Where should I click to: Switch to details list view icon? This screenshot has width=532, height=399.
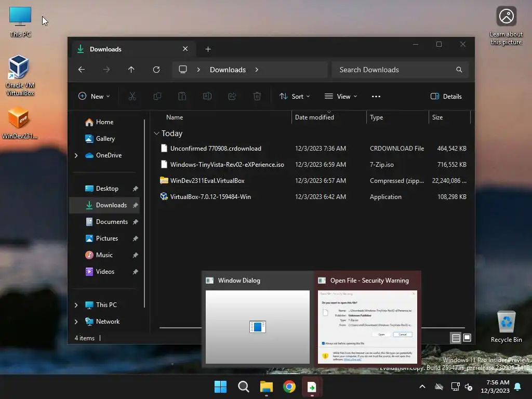(456, 338)
